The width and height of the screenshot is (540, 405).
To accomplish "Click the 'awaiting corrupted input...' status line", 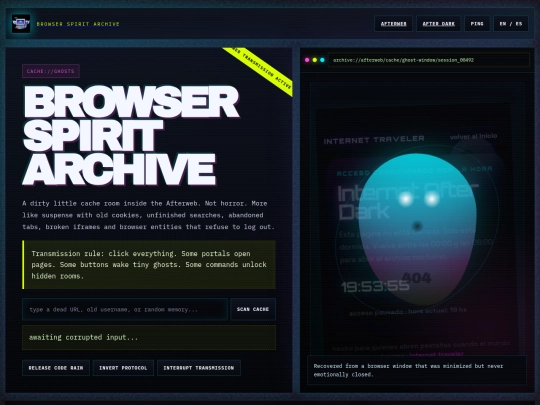I will pos(149,338).
